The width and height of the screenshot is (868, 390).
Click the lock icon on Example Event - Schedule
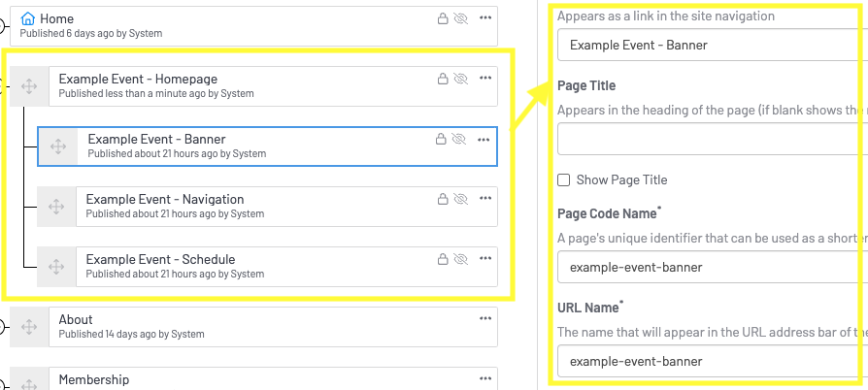pyautogui.click(x=442, y=259)
